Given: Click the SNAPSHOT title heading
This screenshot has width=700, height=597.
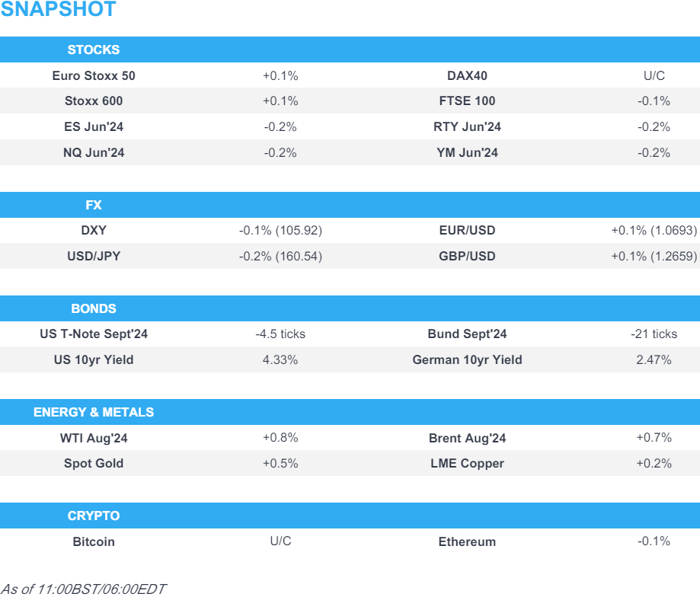Looking at the screenshot, I should tap(59, 10).
